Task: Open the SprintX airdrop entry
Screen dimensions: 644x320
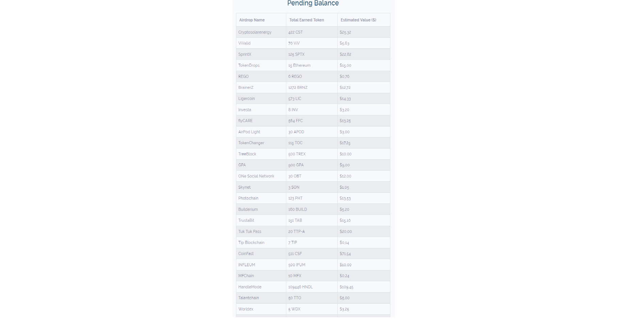Action: pyautogui.click(x=244, y=54)
